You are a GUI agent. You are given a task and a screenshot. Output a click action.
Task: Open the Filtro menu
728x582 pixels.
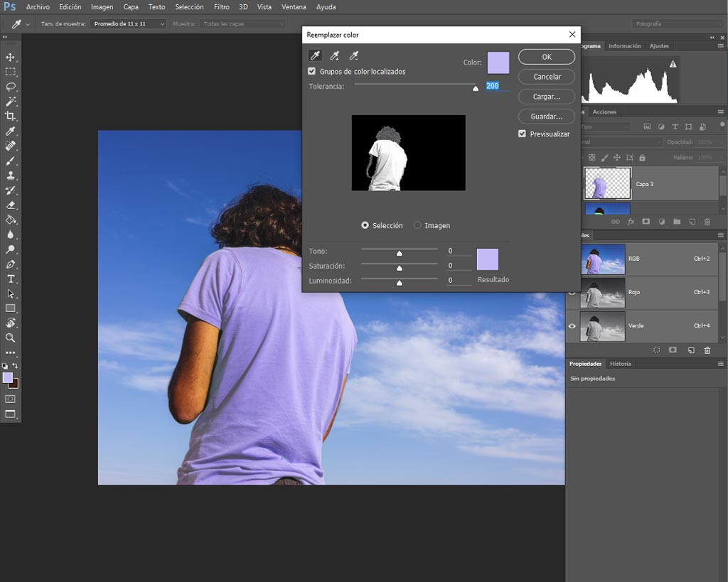point(222,7)
